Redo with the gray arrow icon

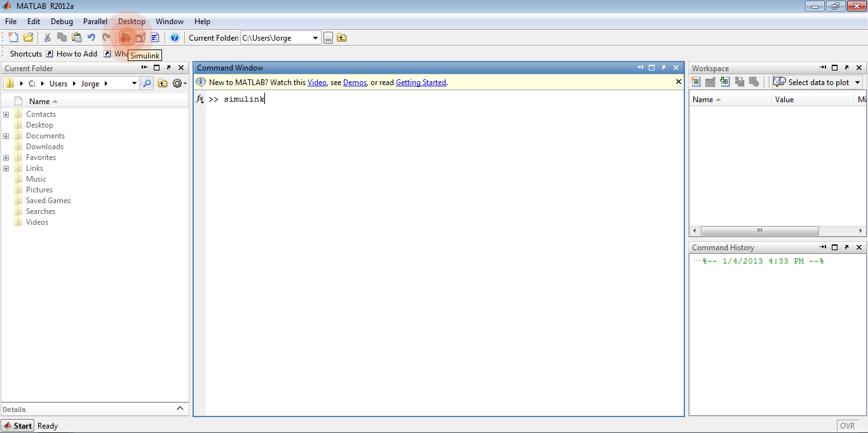(x=106, y=37)
